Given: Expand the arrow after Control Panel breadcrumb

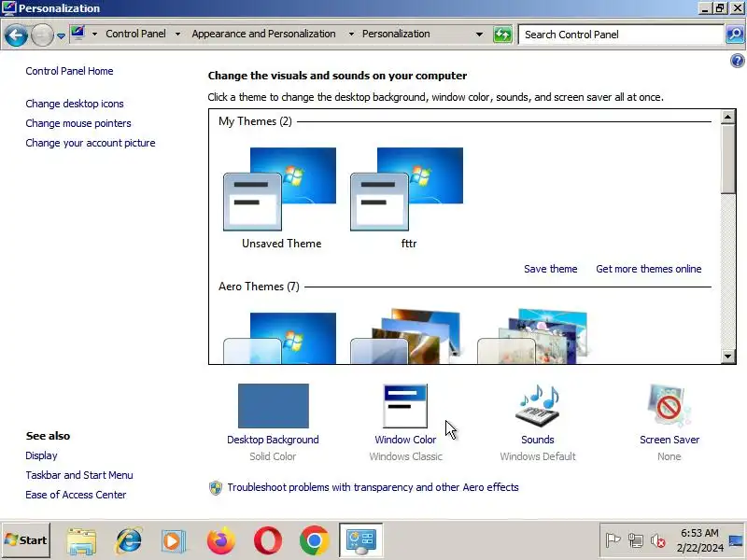Looking at the screenshot, I should [x=177, y=35].
